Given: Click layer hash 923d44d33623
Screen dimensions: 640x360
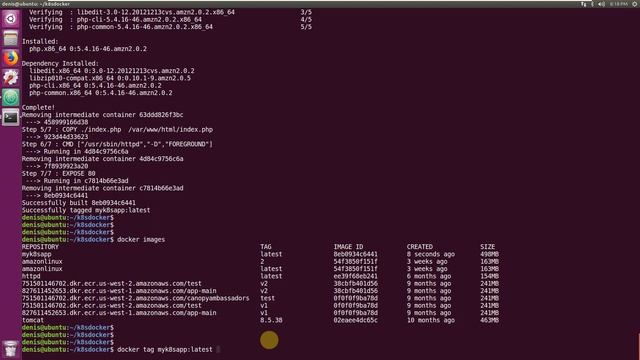Looking at the screenshot, I should pos(66,137).
